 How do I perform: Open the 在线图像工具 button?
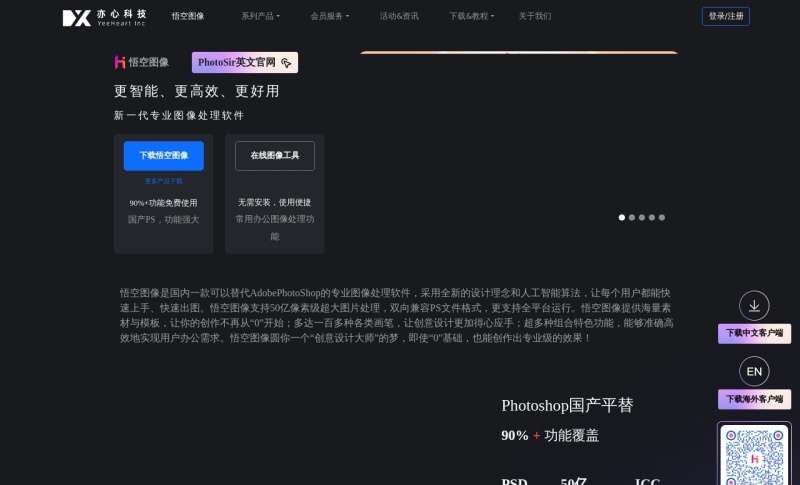pyautogui.click(x=275, y=156)
